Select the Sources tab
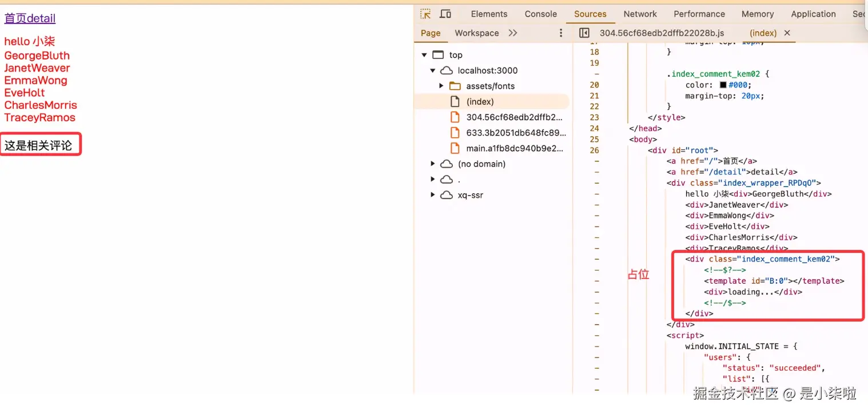868x413 pixels. point(590,14)
